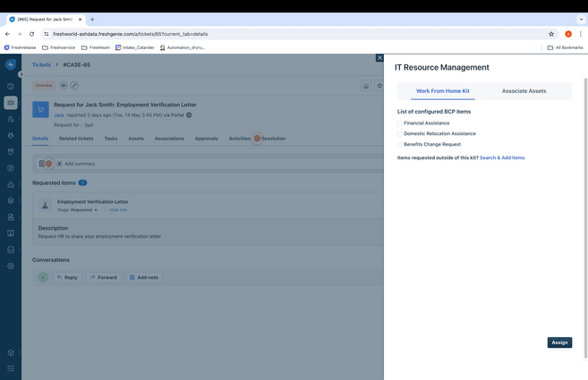This screenshot has width=588, height=380.
Task: Open the Approvals tab
Action: (206, 139)
